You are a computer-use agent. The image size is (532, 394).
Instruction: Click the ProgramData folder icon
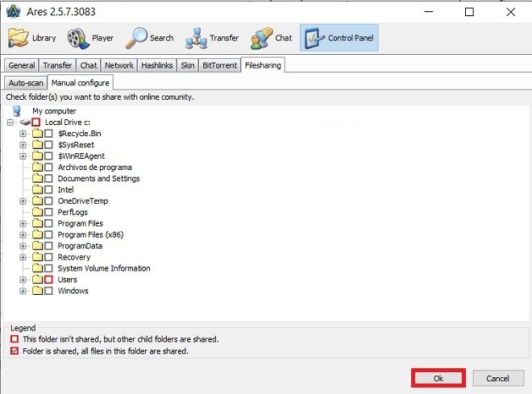37,246
